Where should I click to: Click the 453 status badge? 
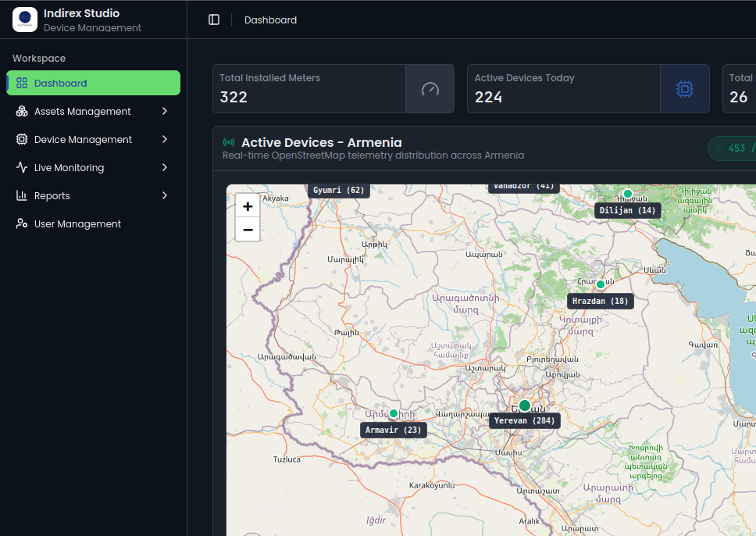(732, 148)
